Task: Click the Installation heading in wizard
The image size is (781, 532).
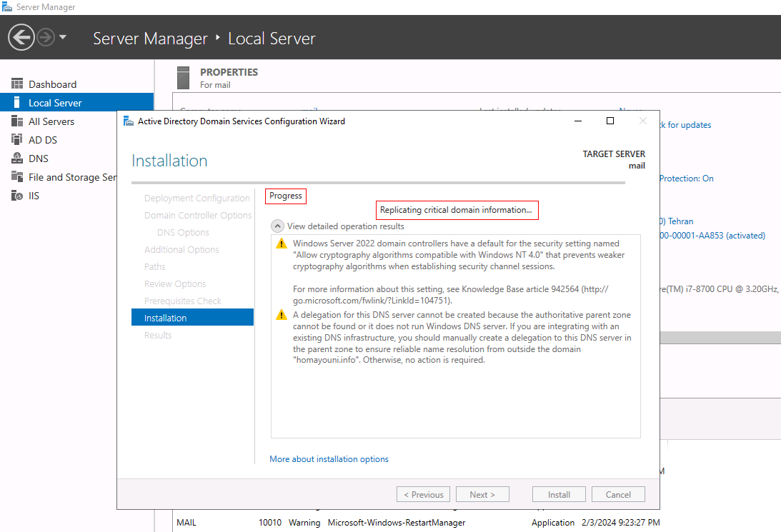Action: (169, 161)
